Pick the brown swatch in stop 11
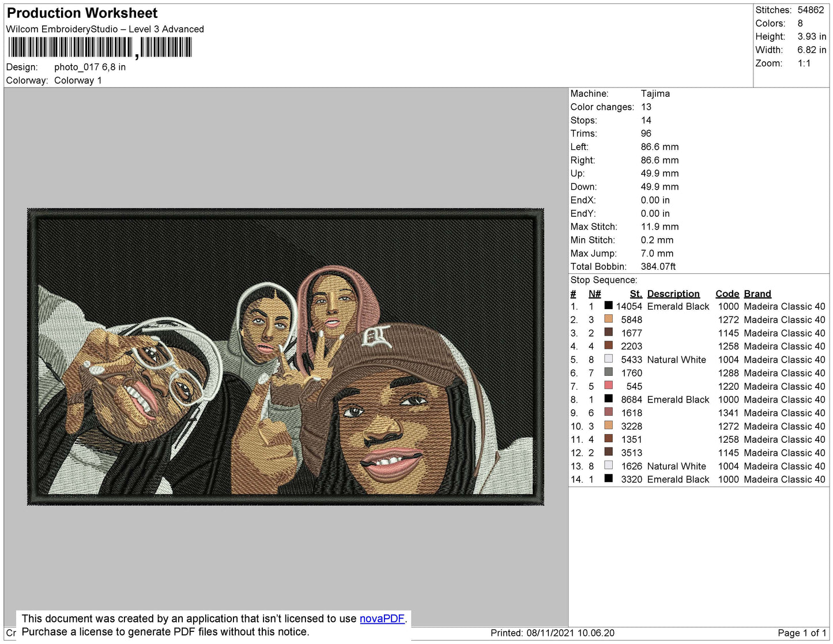Image resolution: width=833 pixels, height=644 pixels. point(608,438)
